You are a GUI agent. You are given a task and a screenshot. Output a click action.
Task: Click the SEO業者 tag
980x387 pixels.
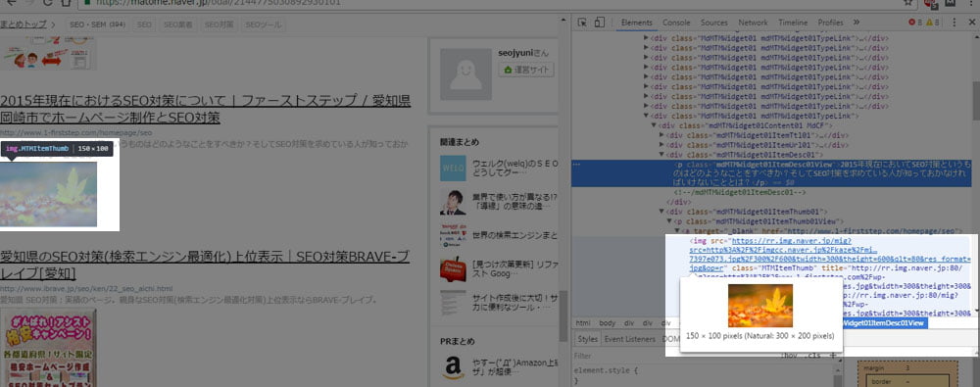click(178, 25)
